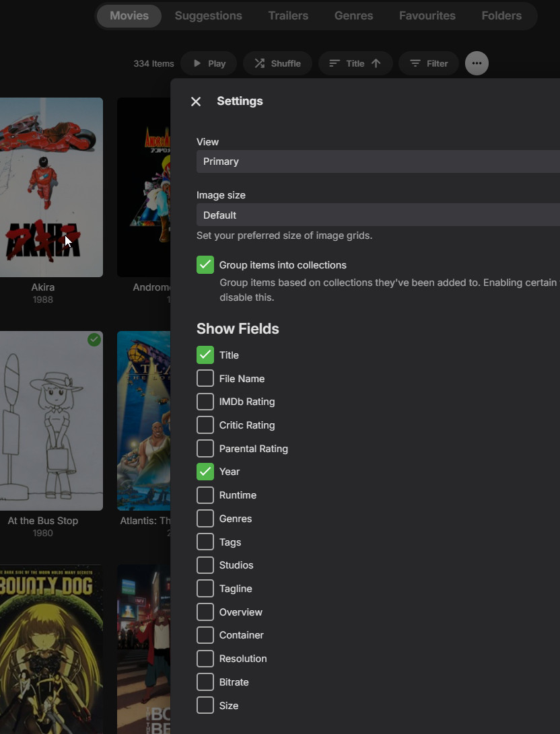The width and height of the screenshot is (560, 734).
Task: Tick the Resolution checkbox
Action: (205, 659)
